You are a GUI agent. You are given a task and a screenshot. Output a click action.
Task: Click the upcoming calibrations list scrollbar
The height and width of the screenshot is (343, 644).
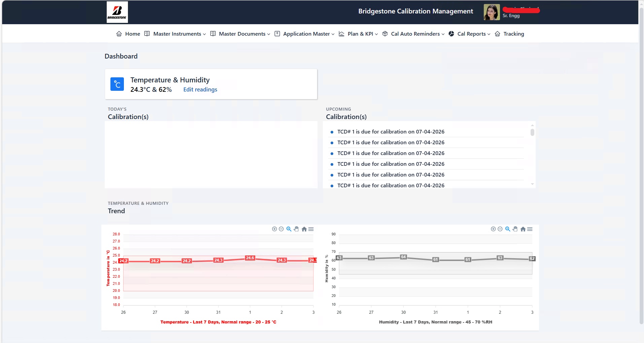point(532,132)
